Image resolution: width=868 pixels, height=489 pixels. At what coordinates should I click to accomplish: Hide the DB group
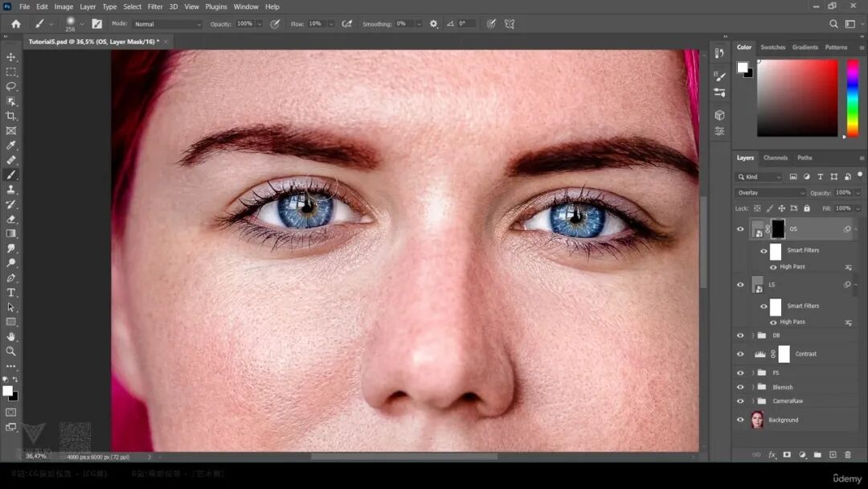[x=740, y=335]
